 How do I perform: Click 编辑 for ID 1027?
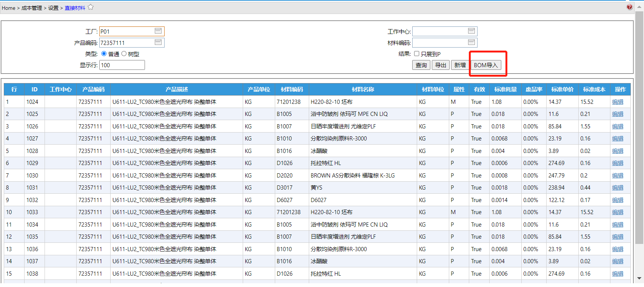pyautogui.click(x=618, y=139)
